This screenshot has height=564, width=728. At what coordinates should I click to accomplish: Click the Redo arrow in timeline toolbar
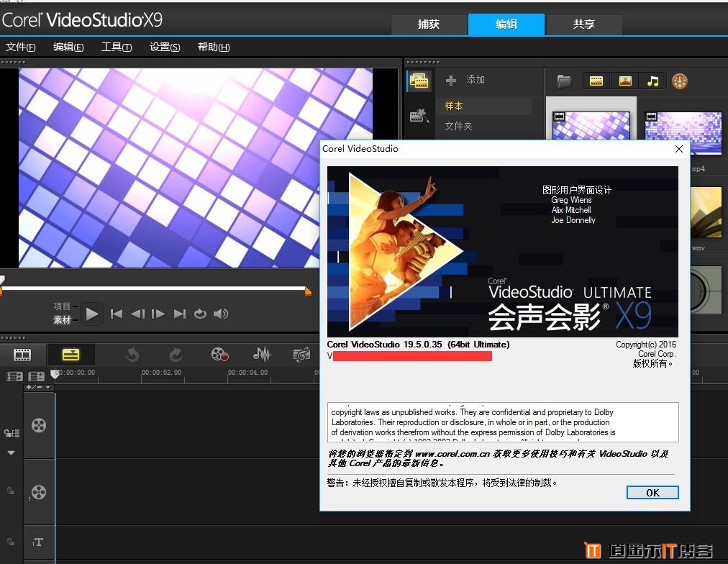point(176,355)
